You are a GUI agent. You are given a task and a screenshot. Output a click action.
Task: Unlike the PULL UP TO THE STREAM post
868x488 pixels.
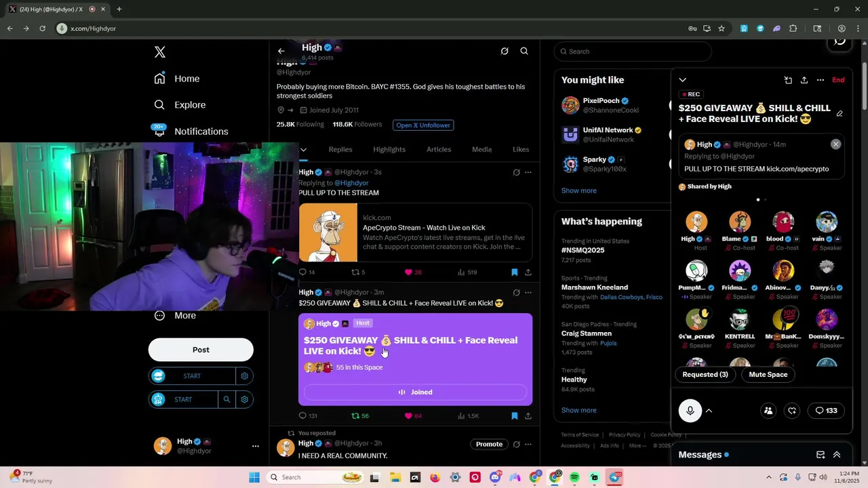click(x=413, y=272)
